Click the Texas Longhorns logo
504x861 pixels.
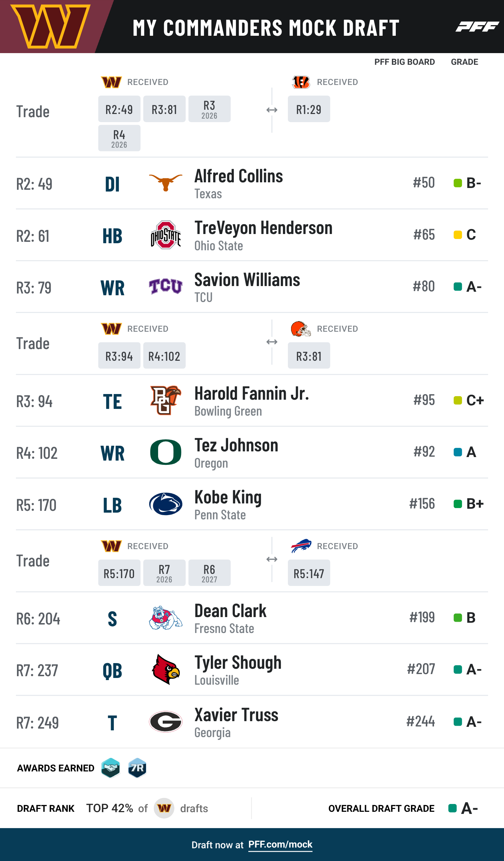[x=166, y=183]
